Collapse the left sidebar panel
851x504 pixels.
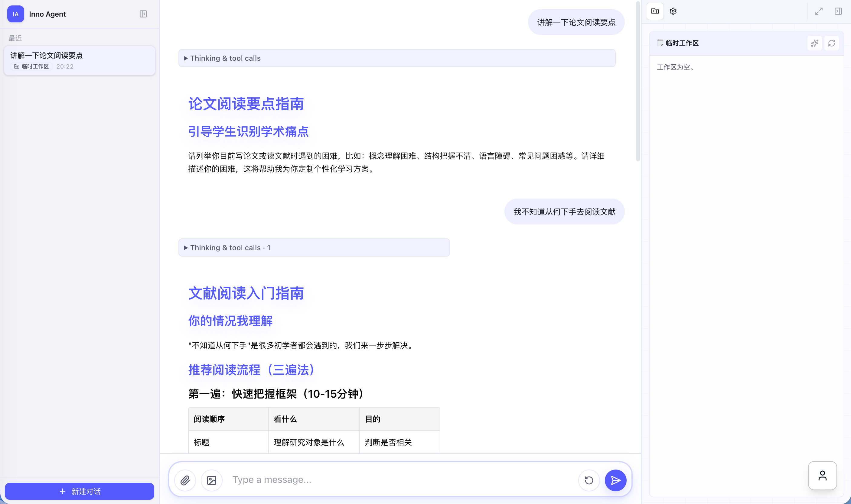143,14
